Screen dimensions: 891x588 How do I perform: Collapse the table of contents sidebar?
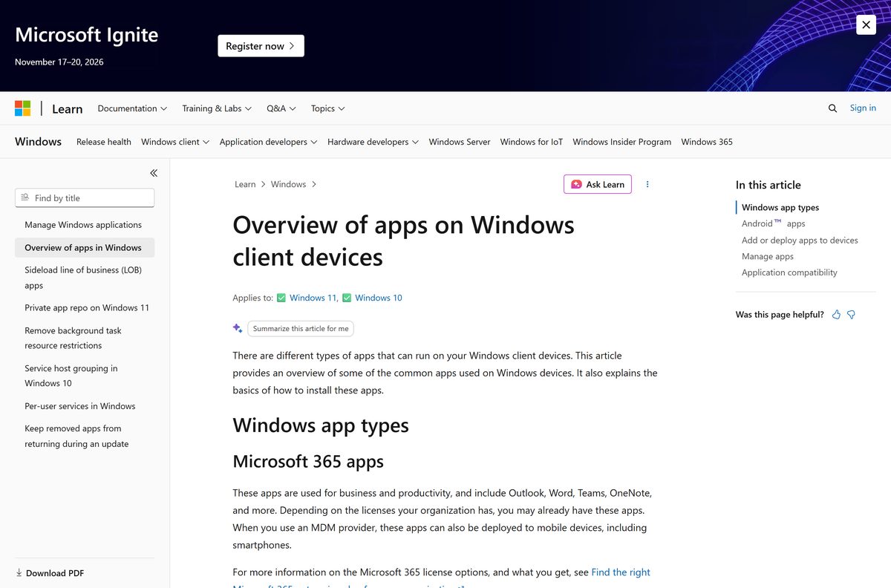coord(154,173)
